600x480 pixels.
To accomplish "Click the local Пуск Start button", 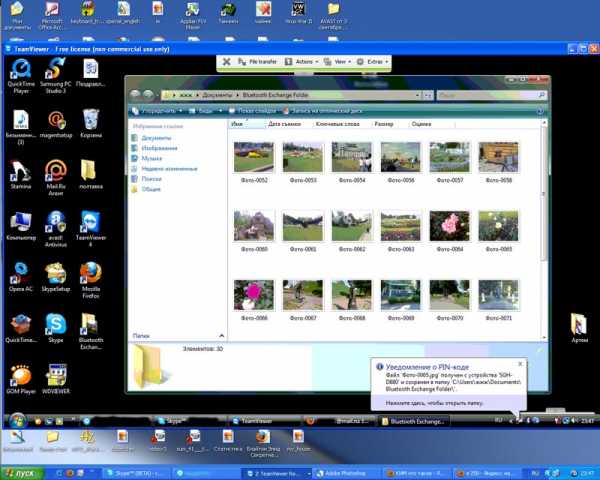I will tap(22, 473).
